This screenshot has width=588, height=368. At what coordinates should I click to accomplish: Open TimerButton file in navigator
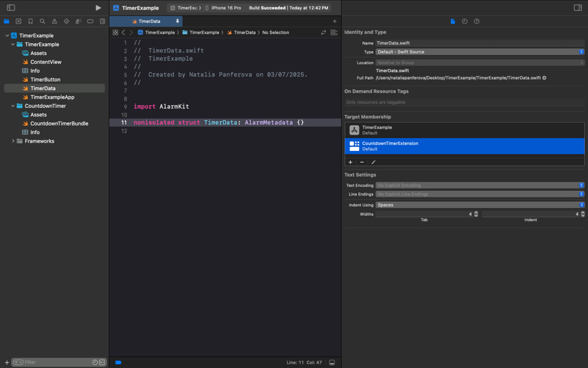click(45, 80)
